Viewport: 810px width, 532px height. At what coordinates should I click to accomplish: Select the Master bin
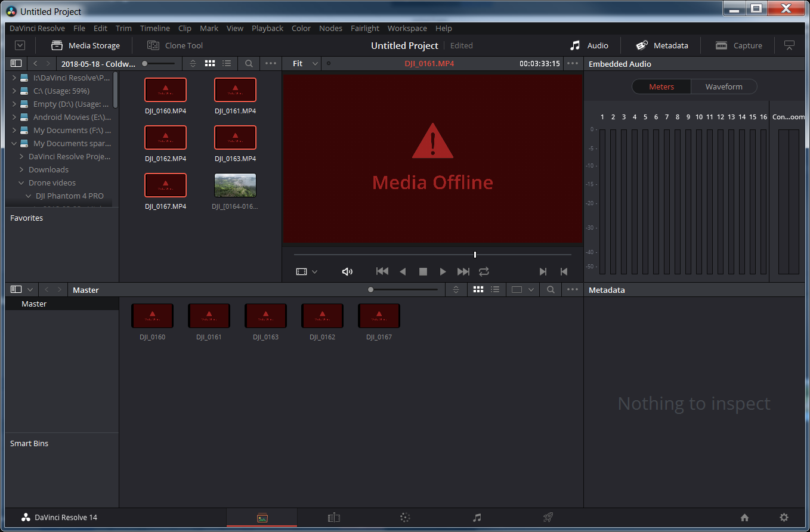62,304
